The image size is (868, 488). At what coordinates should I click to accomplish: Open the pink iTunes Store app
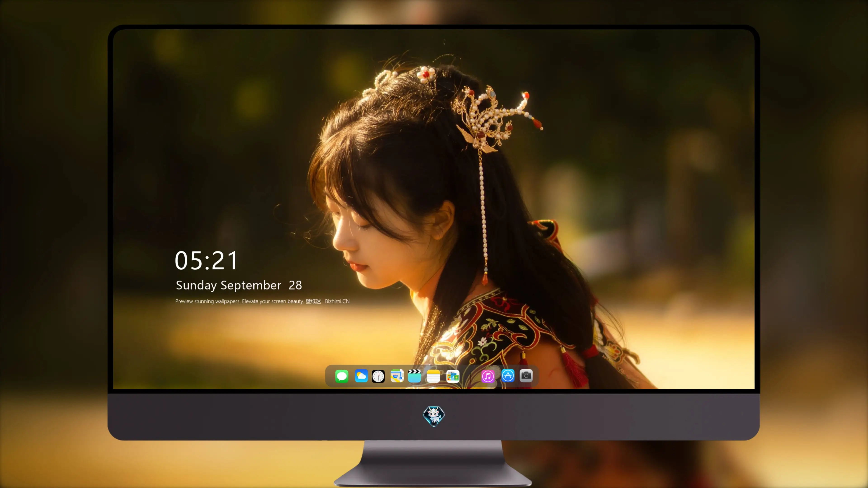pos(488,376)
